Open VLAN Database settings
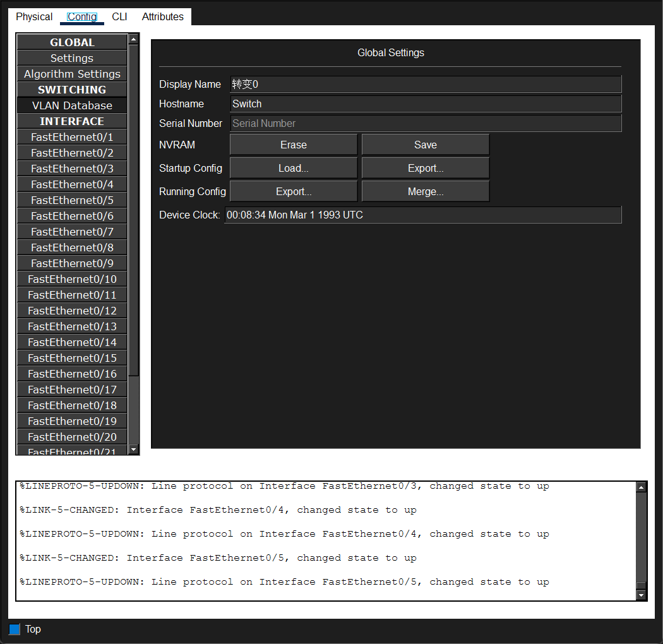Image resolution: width=663 pixels, height=644 pixels. 72,105
